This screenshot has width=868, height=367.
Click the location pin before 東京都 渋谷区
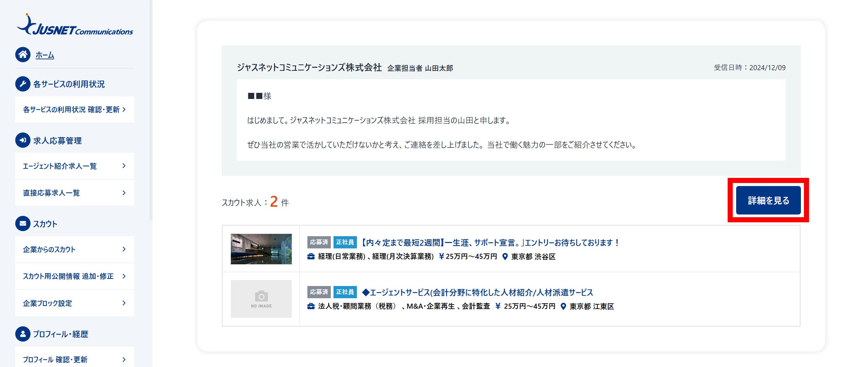[x=505, y=257]
